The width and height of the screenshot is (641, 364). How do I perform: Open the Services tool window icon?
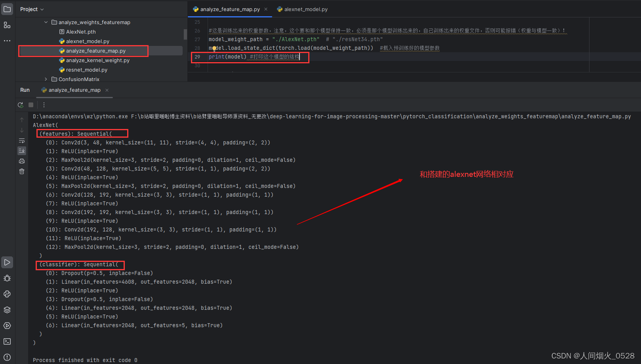[7, 326]
